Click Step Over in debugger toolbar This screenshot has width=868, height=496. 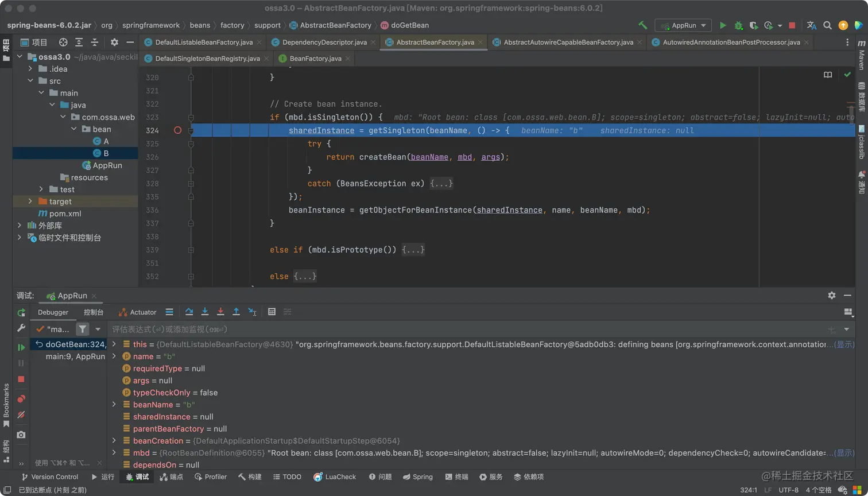tap(189, 312)
